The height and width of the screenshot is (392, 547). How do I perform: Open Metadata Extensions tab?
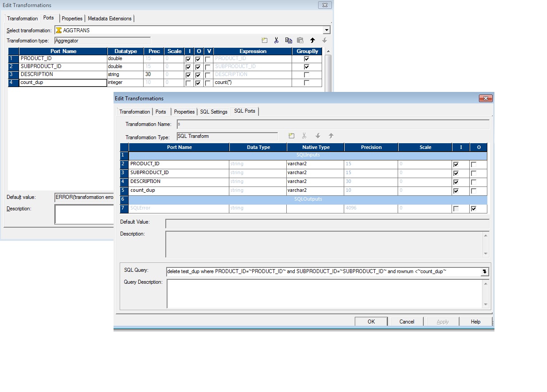[x=110, y=19]
